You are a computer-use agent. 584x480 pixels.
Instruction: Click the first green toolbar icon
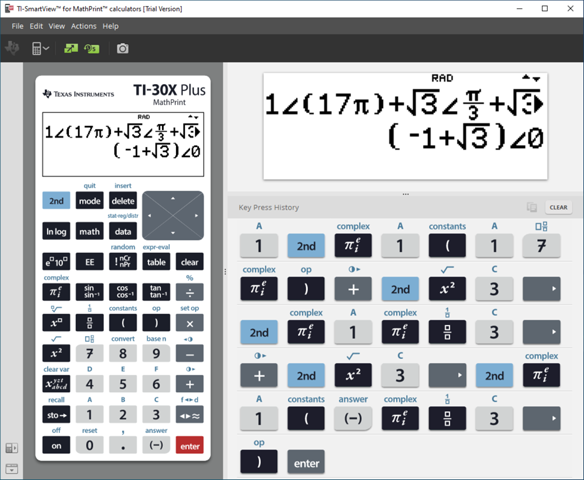click(71, 48)
